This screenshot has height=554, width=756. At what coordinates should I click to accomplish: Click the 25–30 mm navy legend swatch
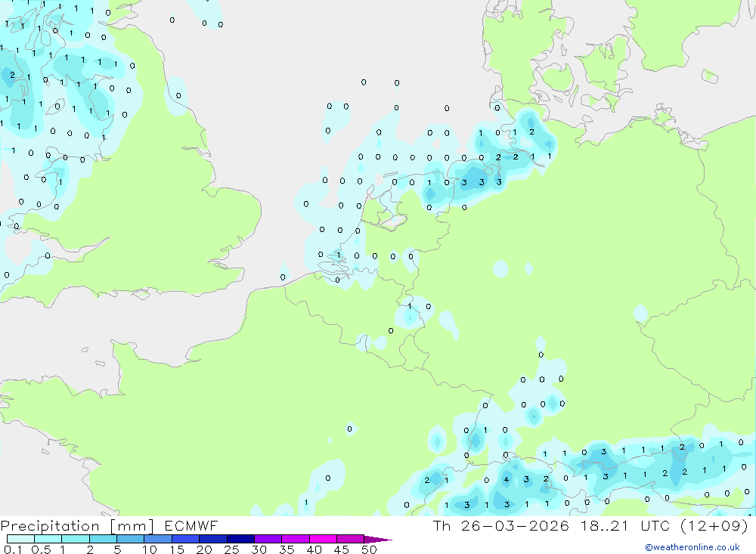tap(240, 539)
